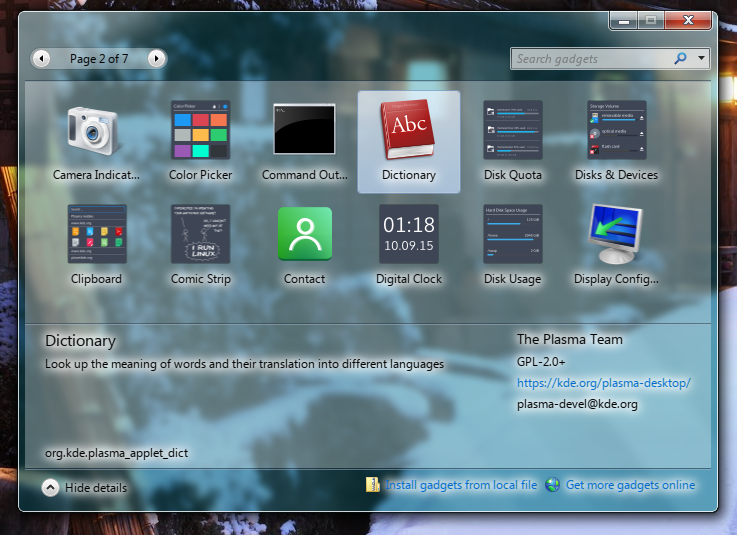Screen dimensions: 737x535
Task: Click the Hide details label
Action: tap(96, 488)
